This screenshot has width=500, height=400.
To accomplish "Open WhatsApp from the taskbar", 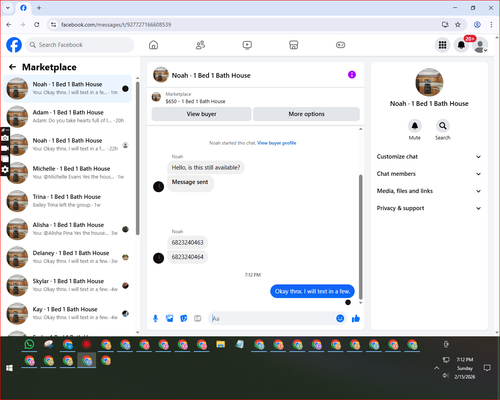I will (29, 344).
